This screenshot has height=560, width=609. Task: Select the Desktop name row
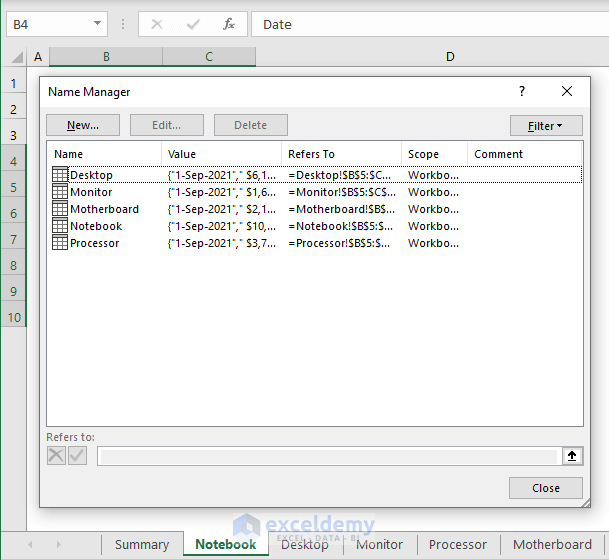tap(316, 175)
